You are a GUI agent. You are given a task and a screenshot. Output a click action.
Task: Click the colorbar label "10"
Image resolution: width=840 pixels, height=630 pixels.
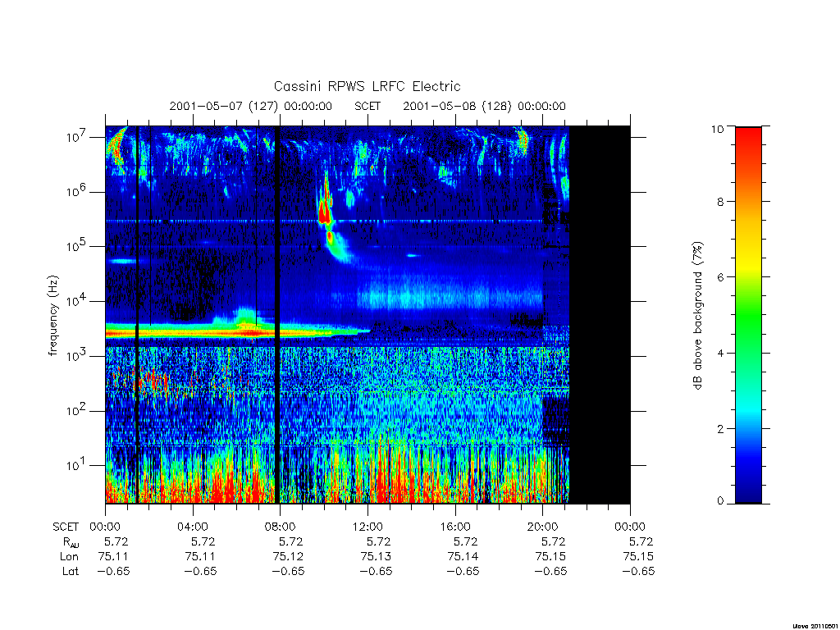[x=717, y=129]
